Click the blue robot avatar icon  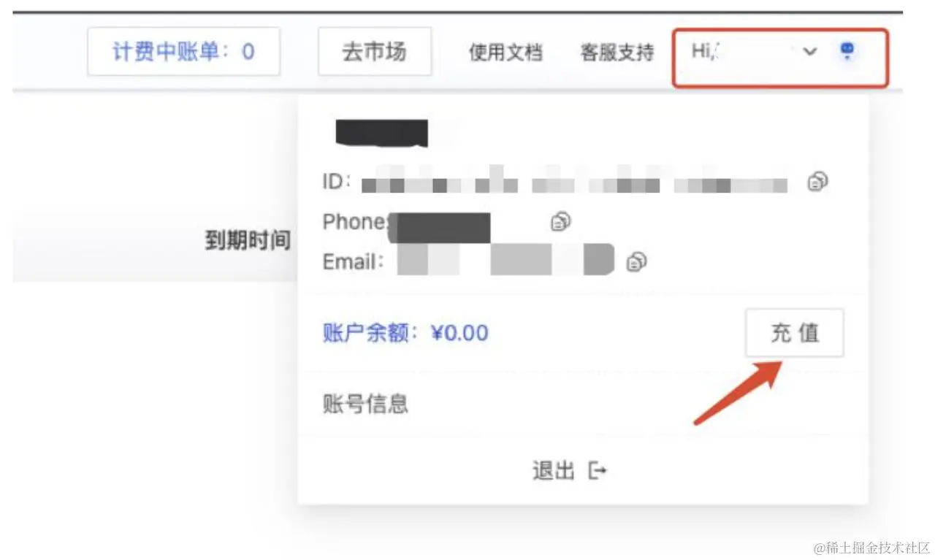847,50
